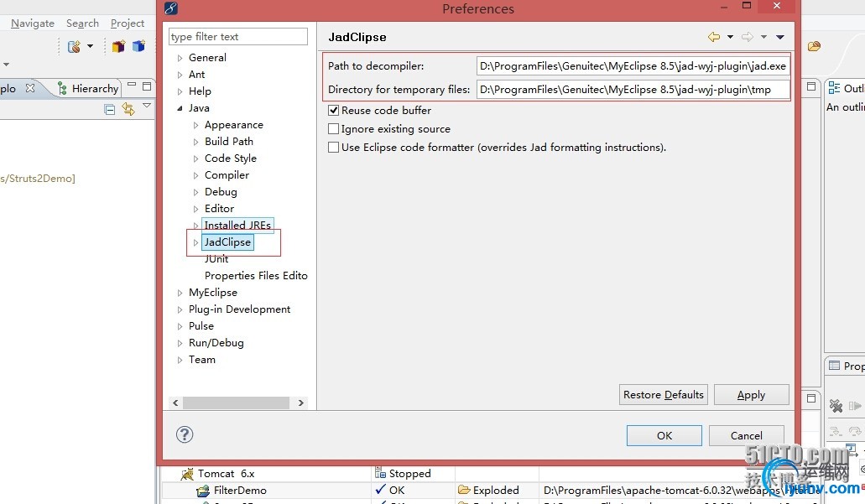Select the Properties Files Editor item
This screenshot has height=504, width=865.
256,276
